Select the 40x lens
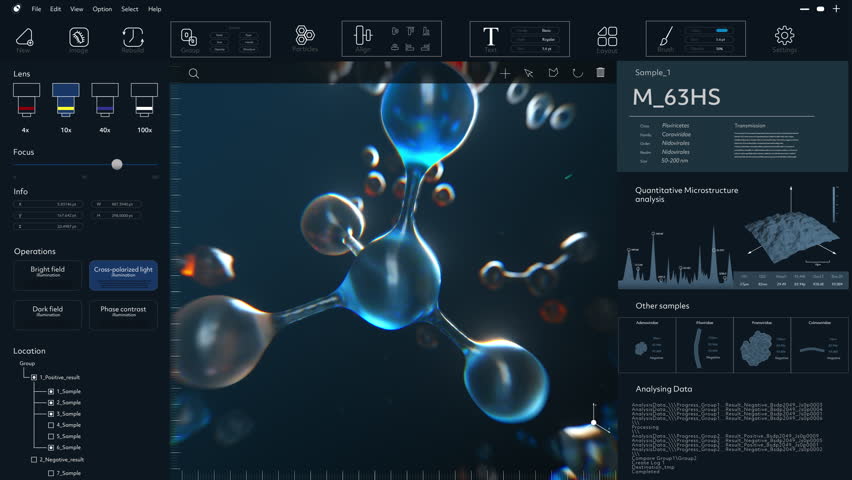 tap(105, 100)
